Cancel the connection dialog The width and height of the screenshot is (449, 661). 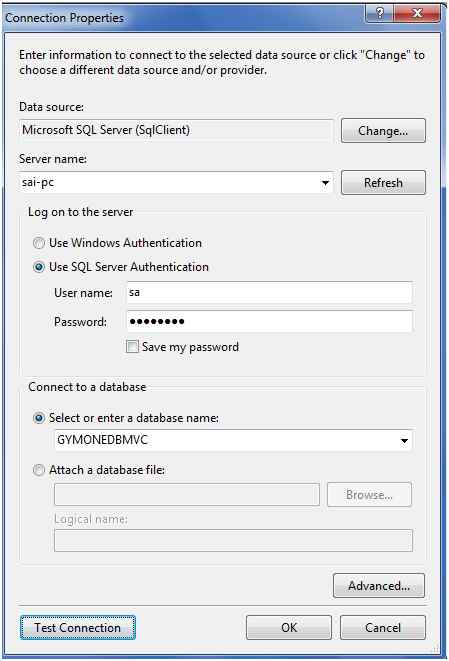click(383, 628)
